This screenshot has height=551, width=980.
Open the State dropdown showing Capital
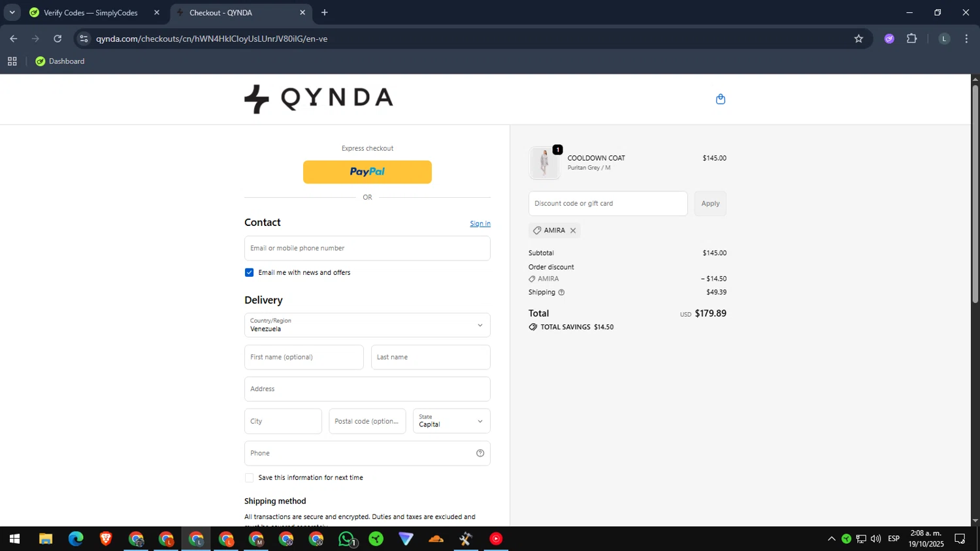[451, 421]
